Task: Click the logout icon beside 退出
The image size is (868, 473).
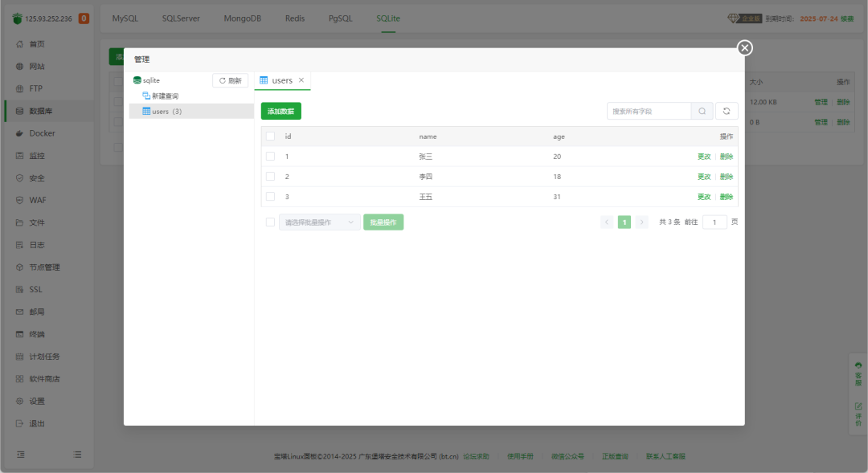Action: pos(19,424)
